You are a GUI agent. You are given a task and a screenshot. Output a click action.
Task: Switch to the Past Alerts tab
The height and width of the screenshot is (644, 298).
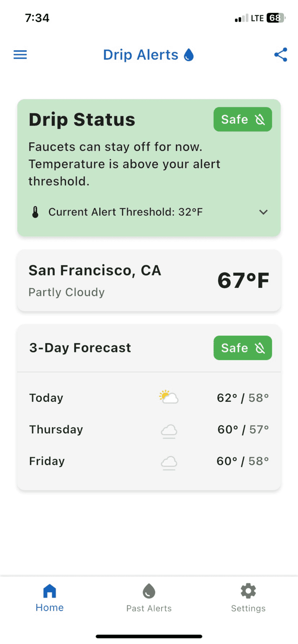149,598
